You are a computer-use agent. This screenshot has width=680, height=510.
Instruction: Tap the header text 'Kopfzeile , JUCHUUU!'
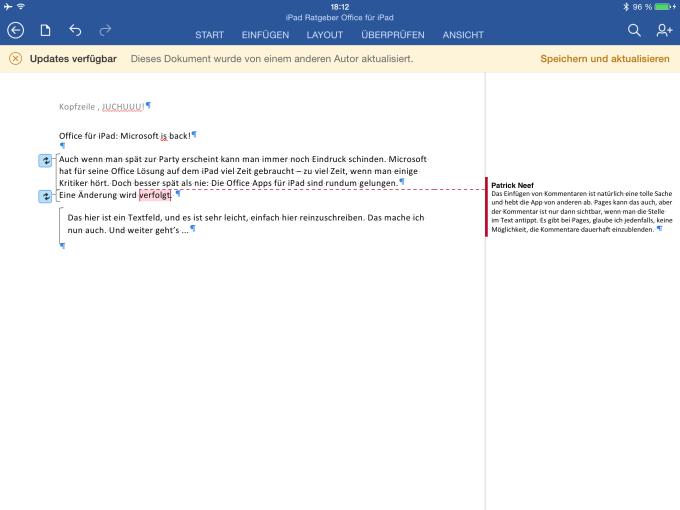tap(102, 107)
